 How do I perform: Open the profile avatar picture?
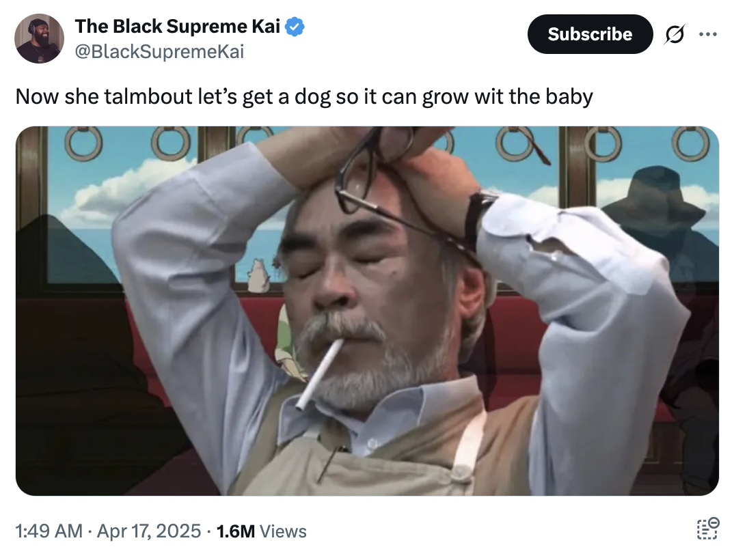coord(40,38)
